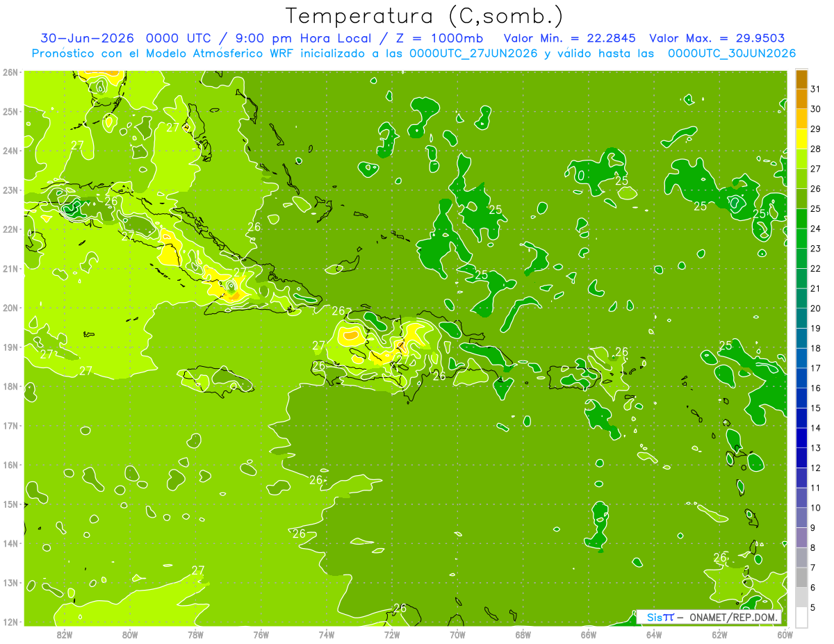The image size is (834, 644).
Task: Click the "66W" longitude axis label
Action: (588, 634)
